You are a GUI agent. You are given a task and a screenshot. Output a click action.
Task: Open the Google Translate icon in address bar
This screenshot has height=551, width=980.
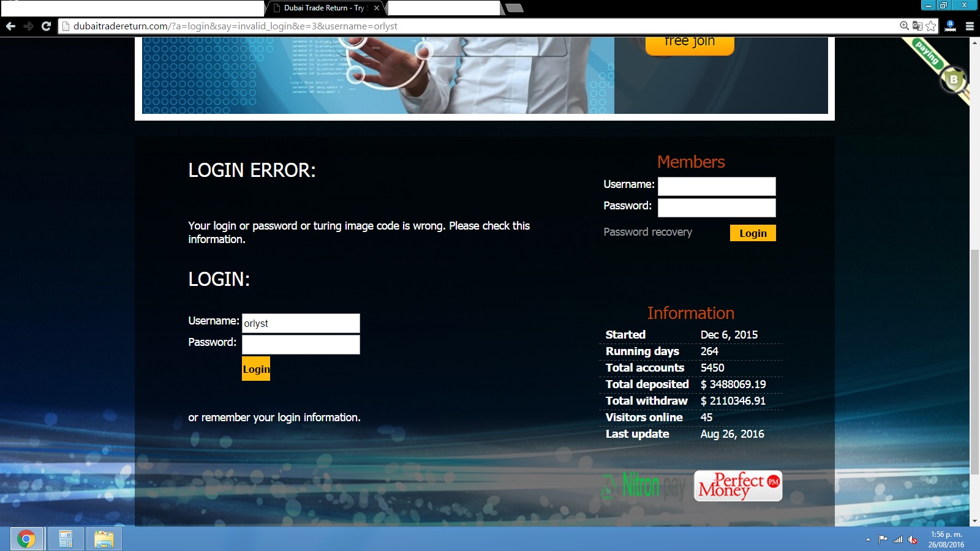917,26
